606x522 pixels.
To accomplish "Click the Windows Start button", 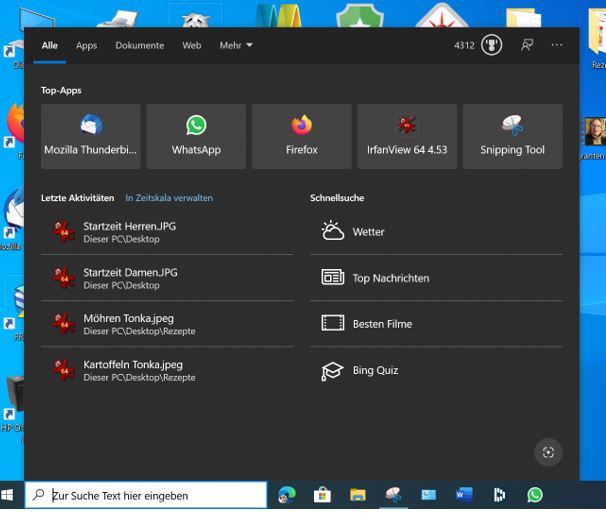I will click(x=8, y=495).
